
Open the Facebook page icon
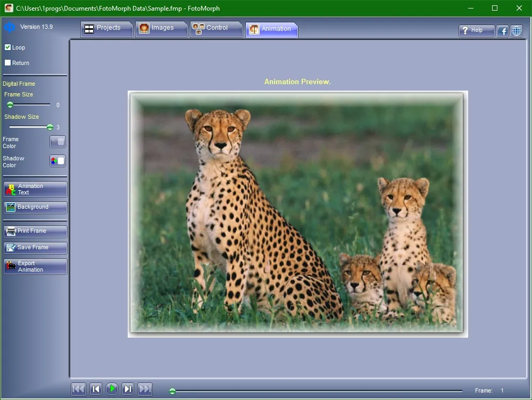(503, 30)
